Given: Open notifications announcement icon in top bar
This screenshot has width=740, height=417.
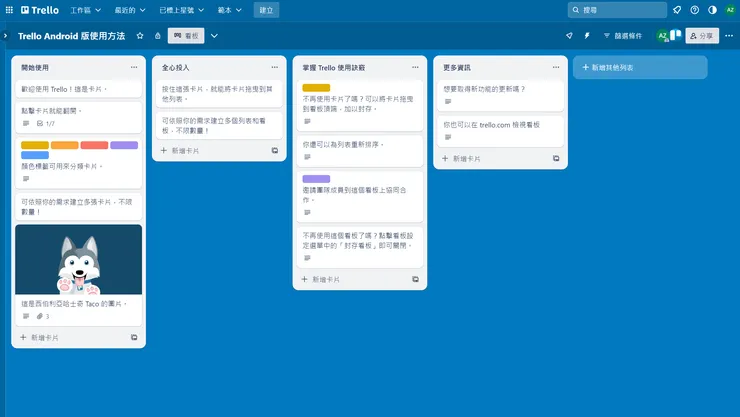Looking at the screenshot, I should 677,10.
